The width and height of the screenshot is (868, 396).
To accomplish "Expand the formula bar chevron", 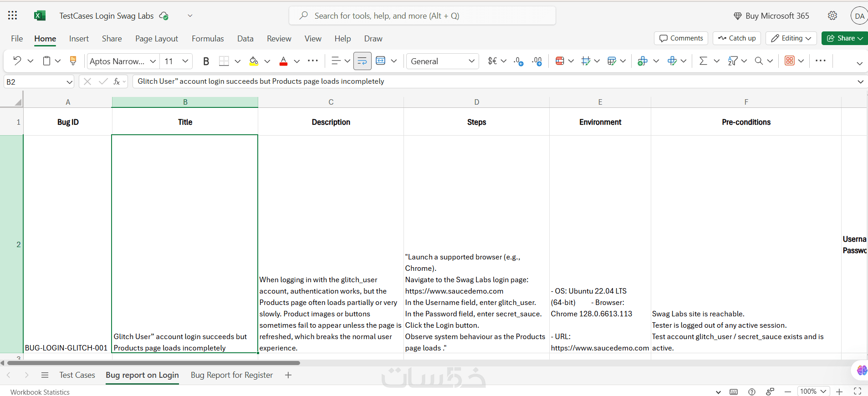I will [x=860, y=82].
